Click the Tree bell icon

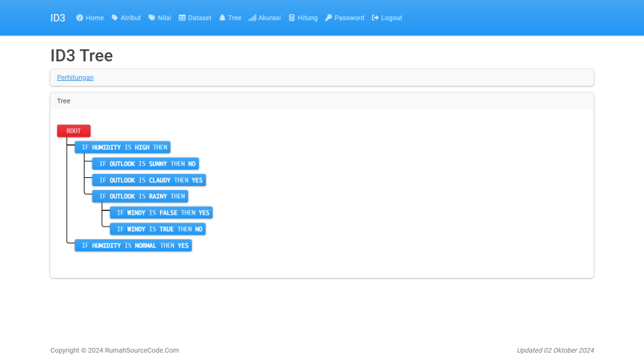pyautogui.click(x=223, y=18)
